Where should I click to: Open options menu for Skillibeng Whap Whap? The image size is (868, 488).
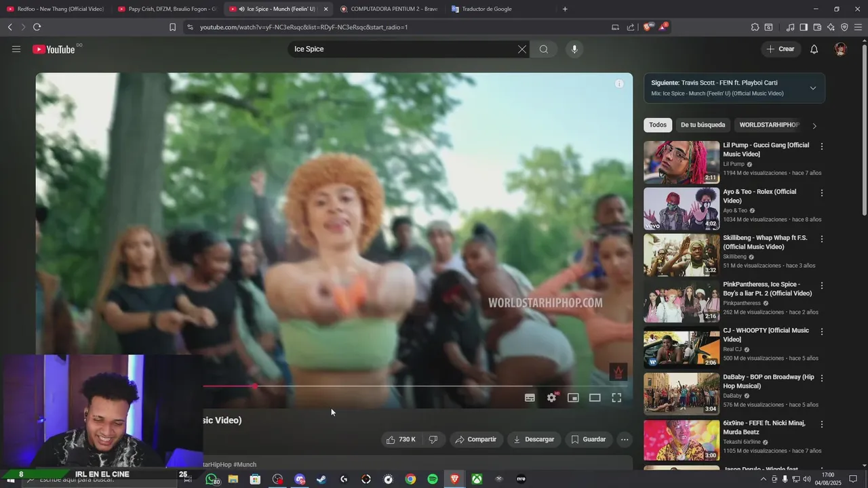pyautogui.click(x=822, y=239)
